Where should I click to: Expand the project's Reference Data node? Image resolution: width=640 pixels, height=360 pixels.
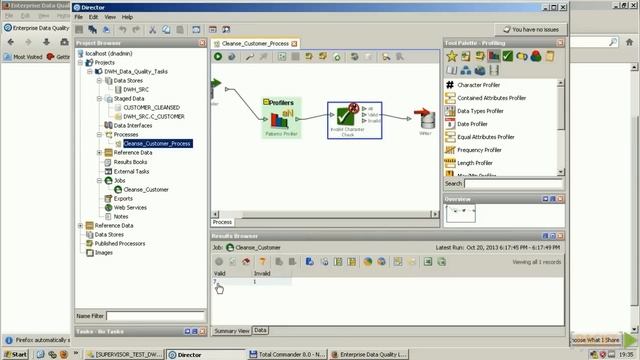99,152
